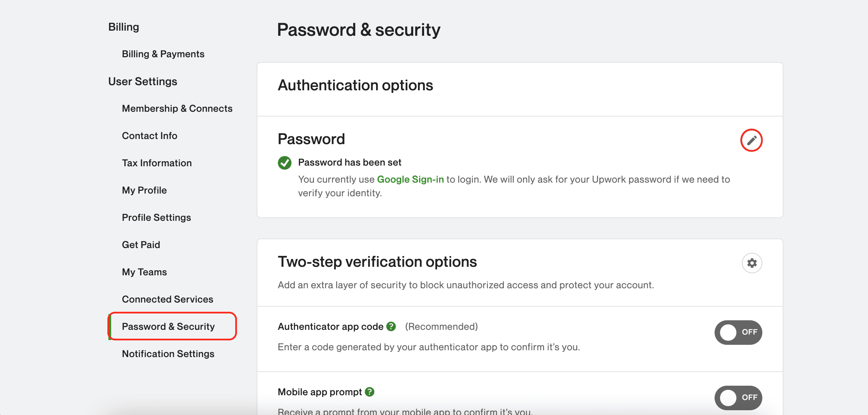This screenshot has width=868, height=415.
Task: Click help icon beside Mobile app prompt
Action: [x=370, y=392]
